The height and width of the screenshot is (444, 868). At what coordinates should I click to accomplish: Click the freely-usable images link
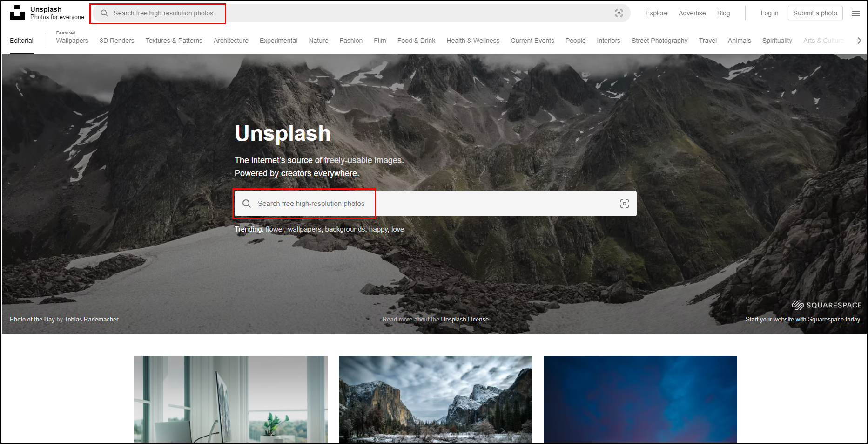pyautogui.click(x=363, y=160)
